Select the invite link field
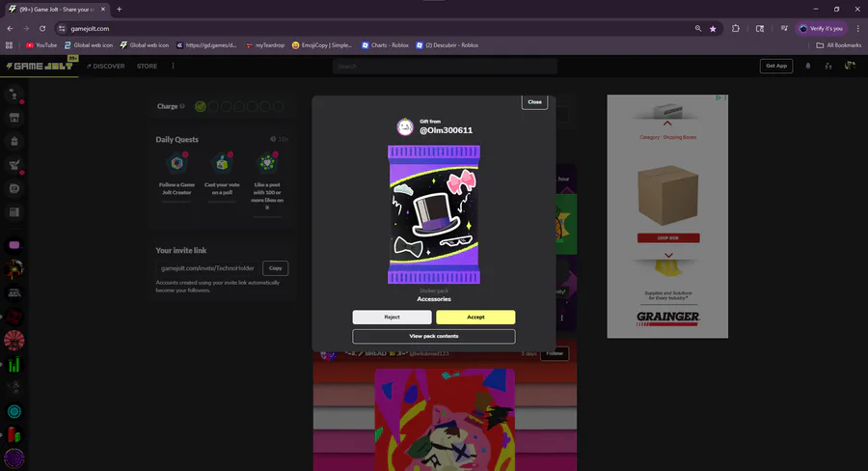 (207, 268)
